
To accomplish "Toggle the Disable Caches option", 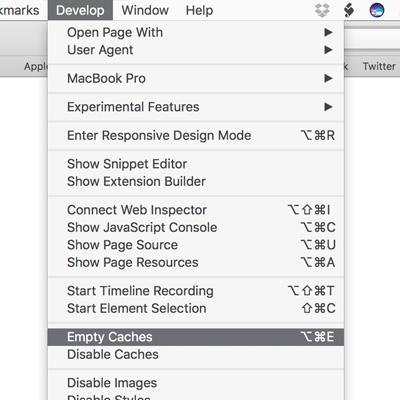I will [196, 354].
